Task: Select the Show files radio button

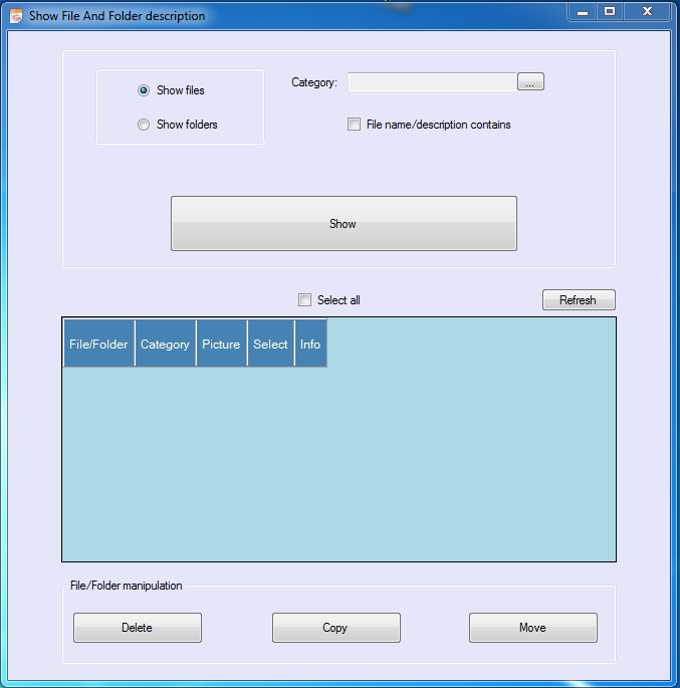Action: tap(144, 90)
